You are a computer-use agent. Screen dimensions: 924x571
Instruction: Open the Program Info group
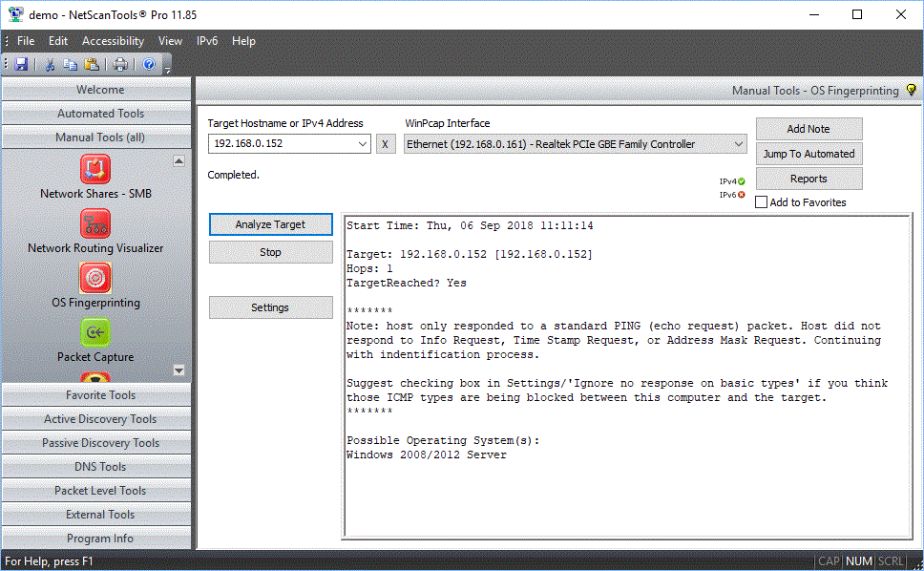pyautogui.click(x=96, y=538)
